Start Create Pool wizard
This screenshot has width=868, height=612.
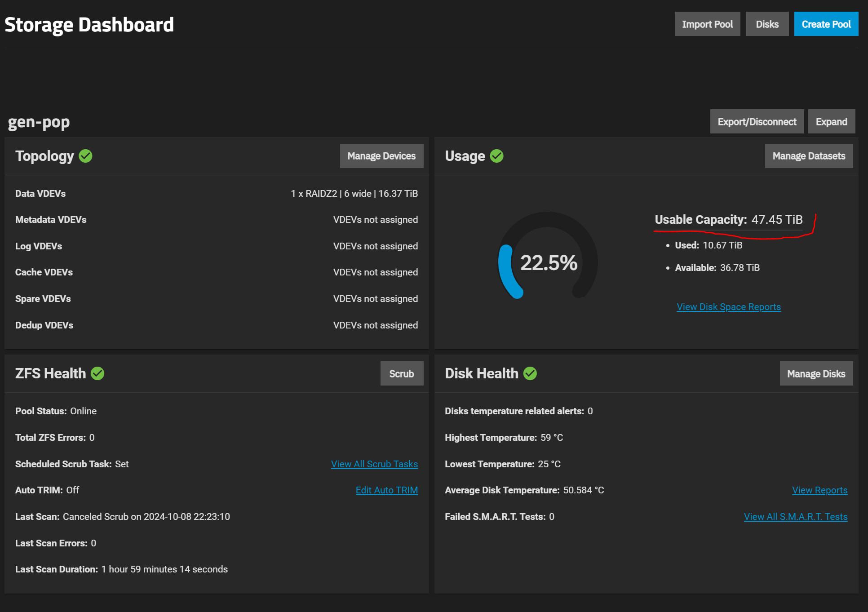826,24
